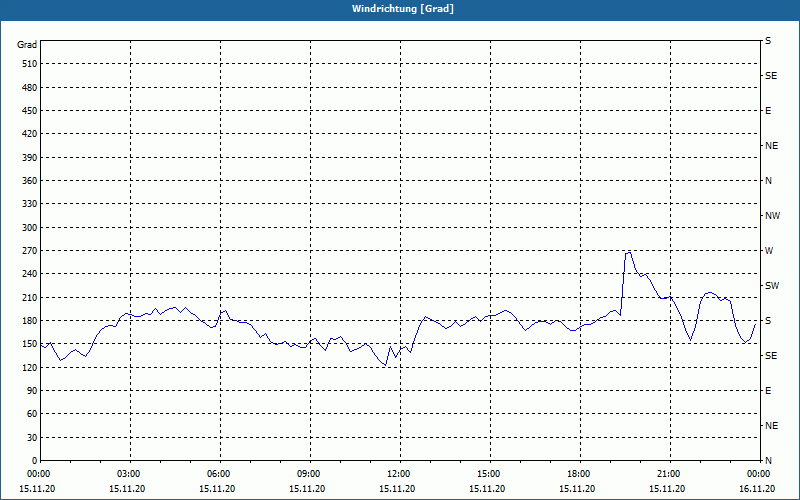The width and height of the screenshot is (800, 500).
Task: Select the 270 y-axis value
Action: click(30, 251)
